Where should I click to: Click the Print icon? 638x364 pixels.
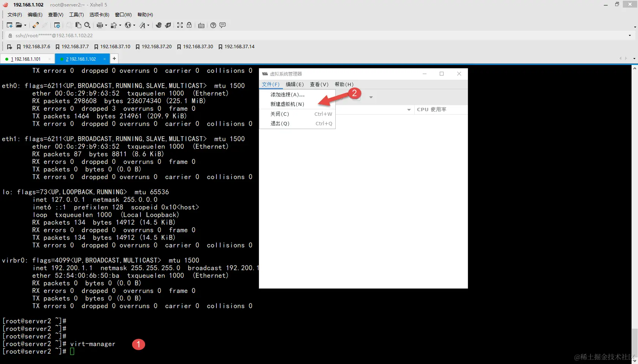[99, 25]
